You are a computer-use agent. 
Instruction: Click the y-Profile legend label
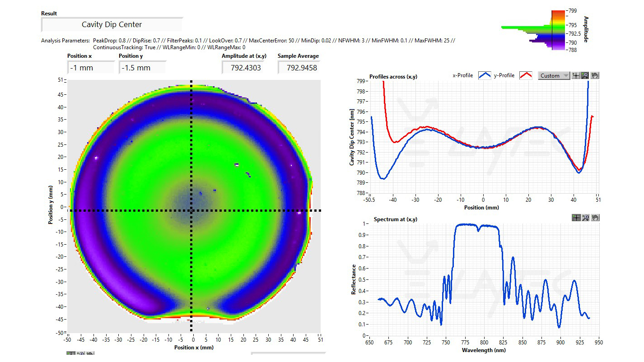[x=504, y=75]
